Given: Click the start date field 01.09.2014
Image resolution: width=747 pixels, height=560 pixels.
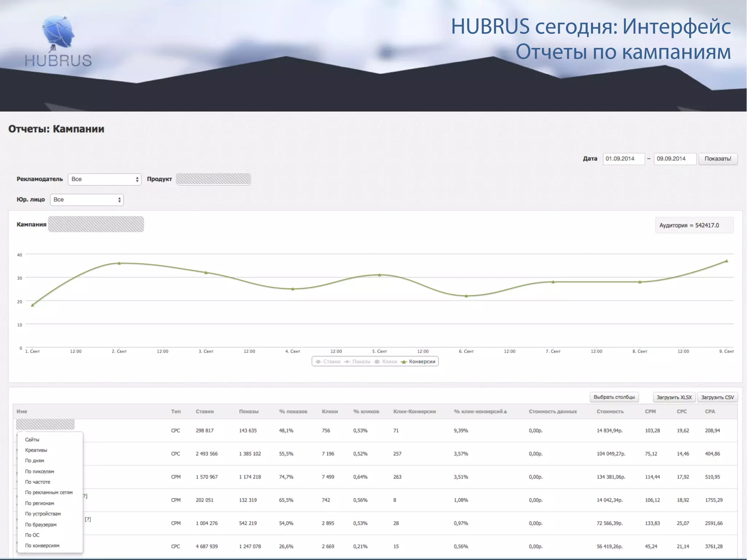Looking at the screenshot, I should click(624, 159).
